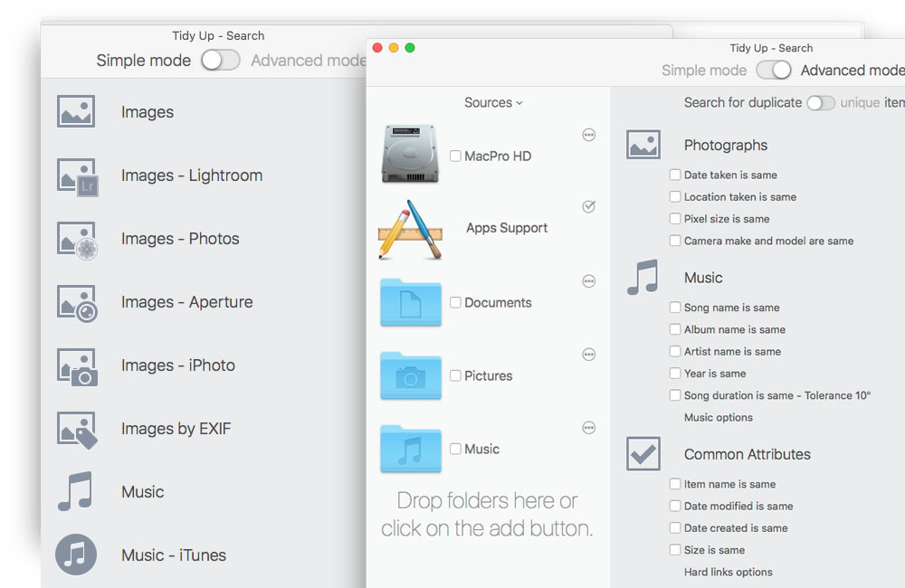The height and width of the screenshot is (588, 905).
Task: Toggle the mode switch in the front window
Action: (x=774, y=71)
